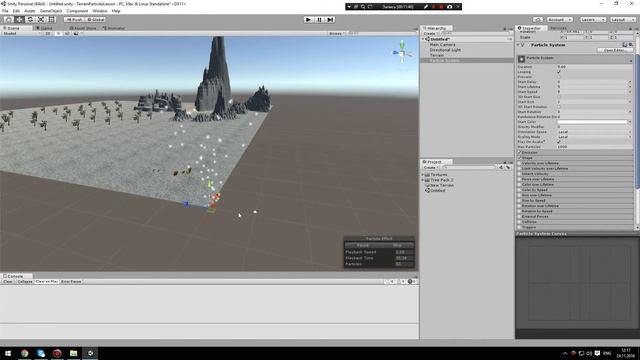Click Open Editor button
The height and width of the screenshot is (360, 640).
tap(615, 50)
